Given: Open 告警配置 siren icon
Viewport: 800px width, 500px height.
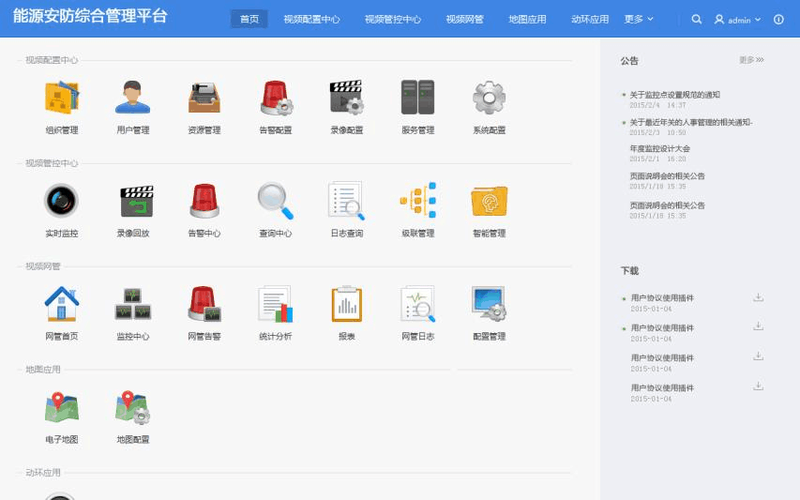Looking at the screenshot, I should tap(276, 97).
